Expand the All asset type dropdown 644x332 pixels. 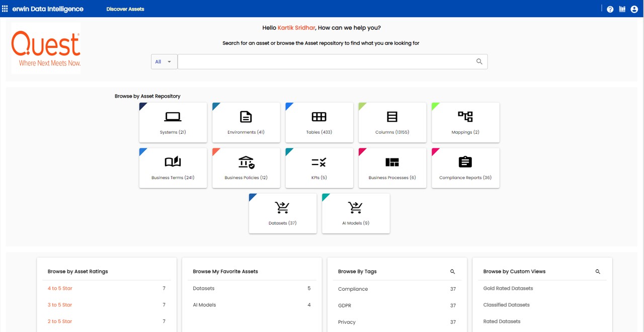[164, 61]
